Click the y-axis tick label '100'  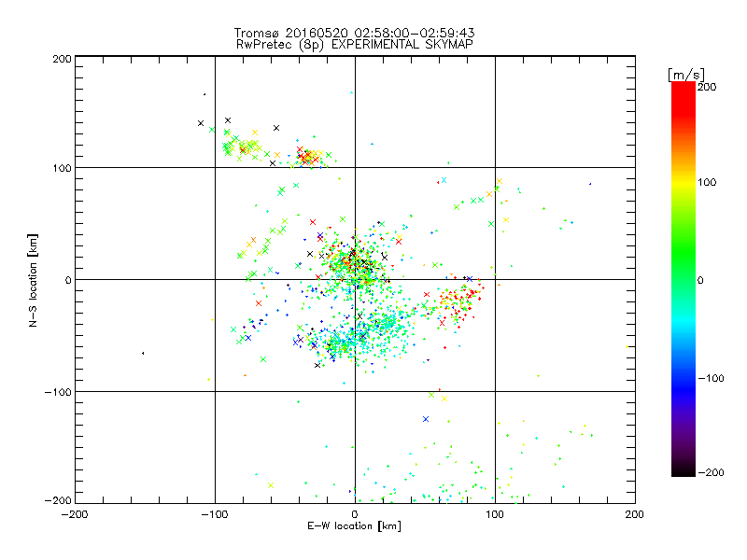click(x=62, y=169)
